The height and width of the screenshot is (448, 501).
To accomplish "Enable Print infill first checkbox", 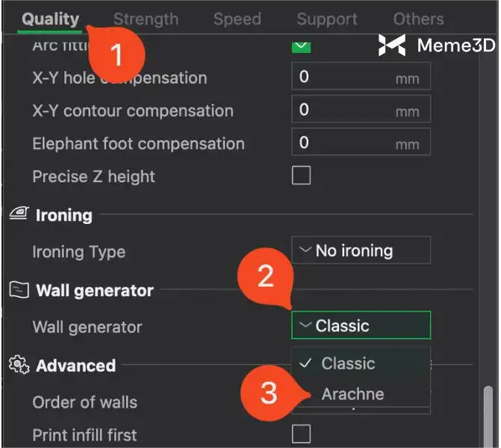I will (301, 434).
